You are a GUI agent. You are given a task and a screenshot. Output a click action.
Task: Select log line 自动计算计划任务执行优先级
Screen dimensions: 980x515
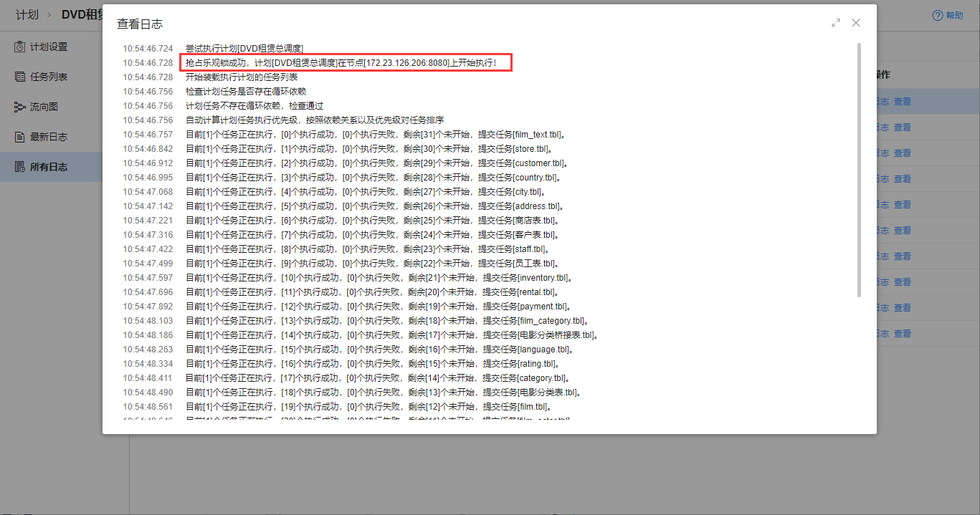315,120
